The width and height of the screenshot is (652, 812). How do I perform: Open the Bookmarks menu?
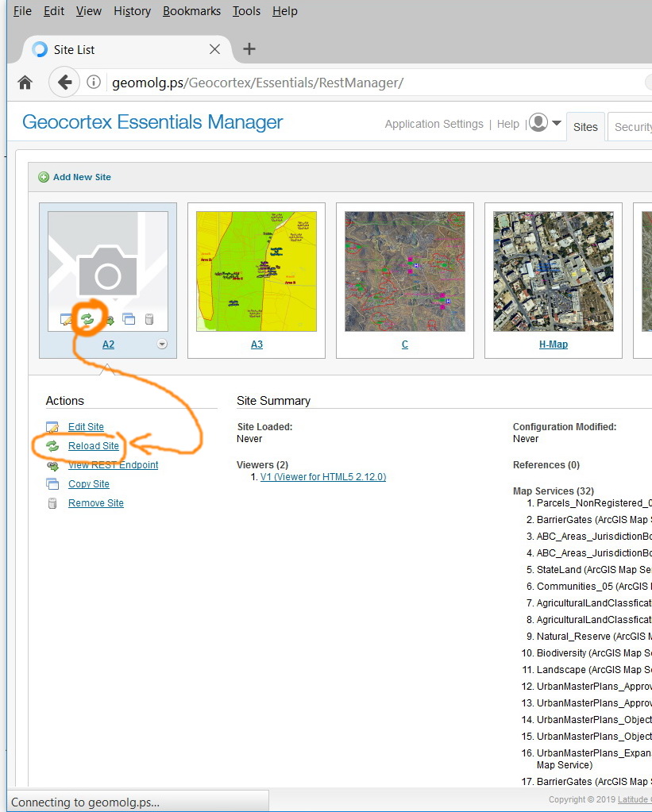[x=191, y=11]
